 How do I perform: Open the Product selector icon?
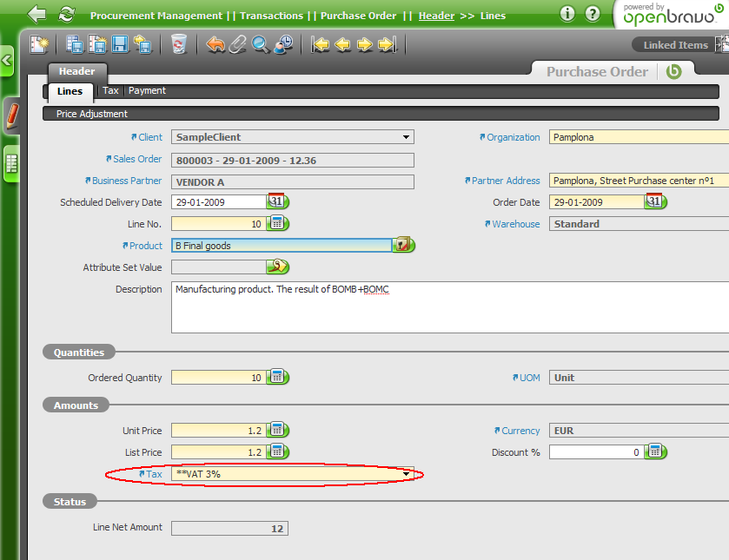(x=402, y=246)
